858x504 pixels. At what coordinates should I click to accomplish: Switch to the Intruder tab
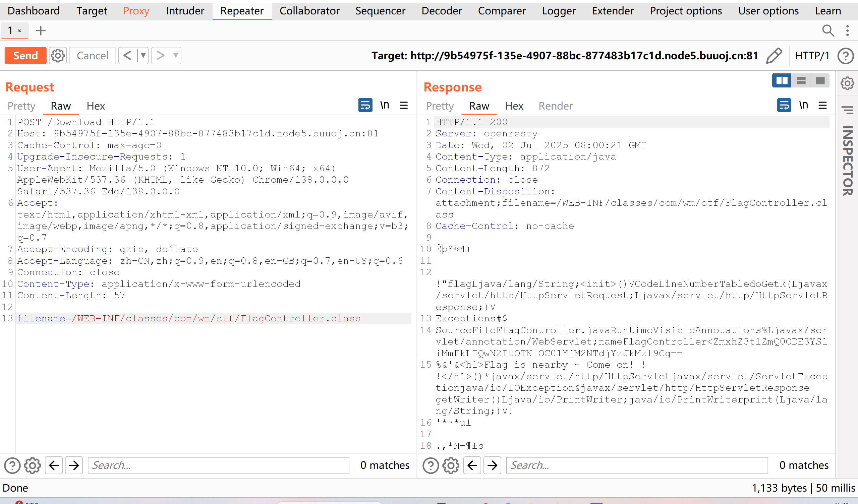tap(185, 11)
